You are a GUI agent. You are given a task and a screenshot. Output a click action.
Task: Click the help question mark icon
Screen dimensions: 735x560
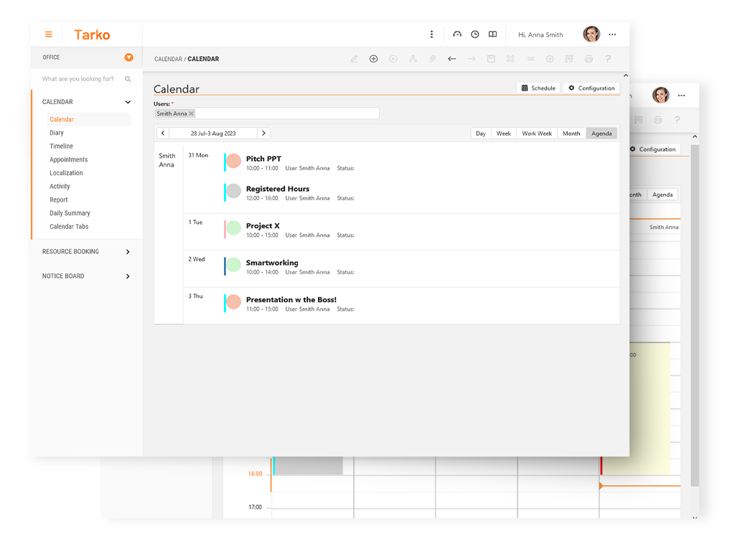[608, 59]
